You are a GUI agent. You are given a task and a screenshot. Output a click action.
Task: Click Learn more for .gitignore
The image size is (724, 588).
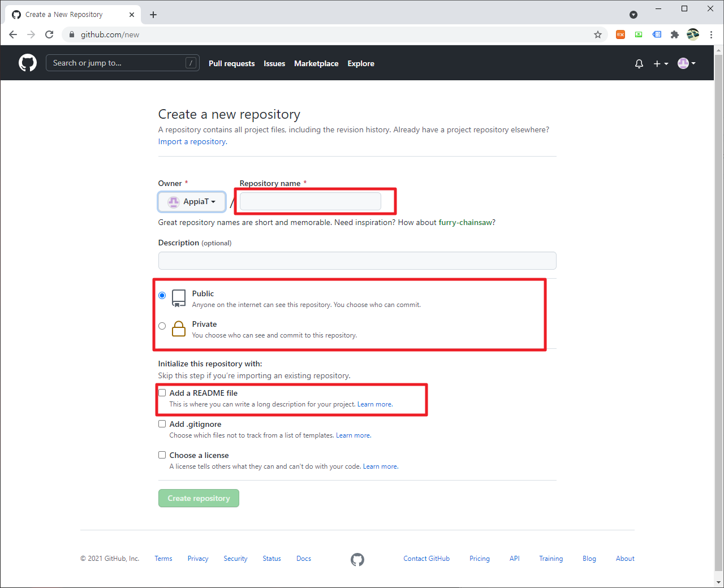click(354, 435)
